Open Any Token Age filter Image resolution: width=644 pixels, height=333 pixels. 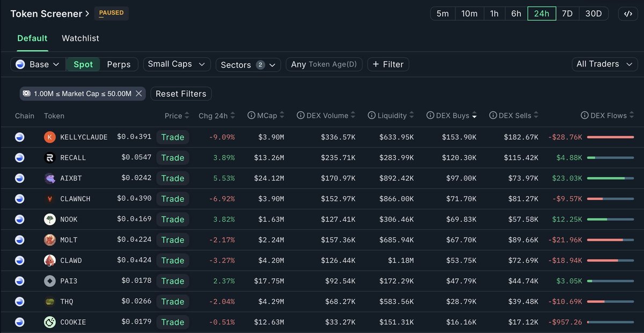click(324, 64)
